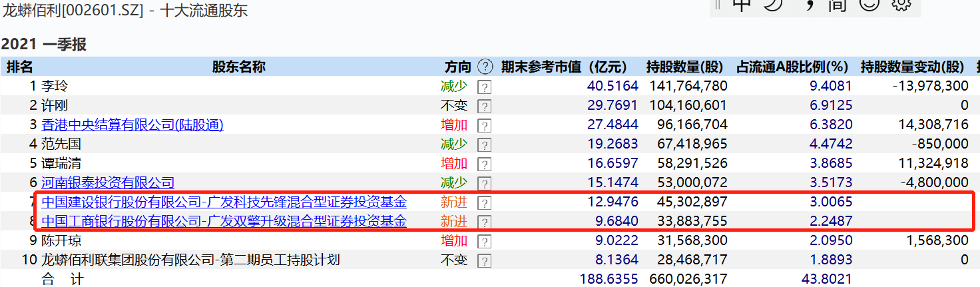
Task: Toggle the IME 中 Chinese/English mode icon
Action: tap(741, 5)
